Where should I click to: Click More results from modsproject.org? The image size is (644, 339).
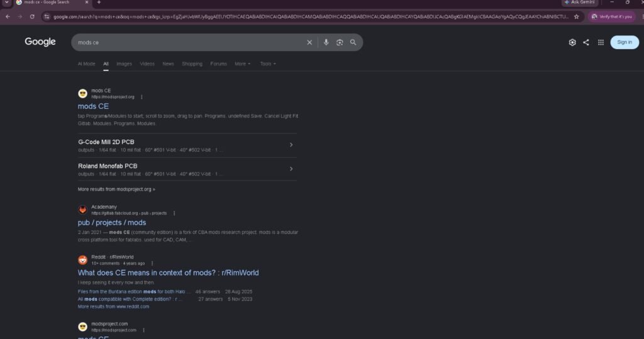tap(116, 189)
